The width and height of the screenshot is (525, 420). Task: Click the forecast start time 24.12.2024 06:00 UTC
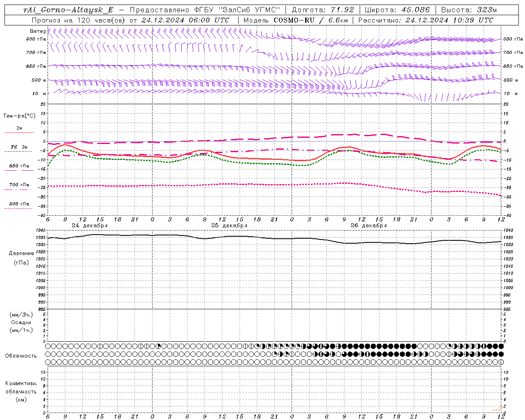pyautogui.click(x=185, y=20)
